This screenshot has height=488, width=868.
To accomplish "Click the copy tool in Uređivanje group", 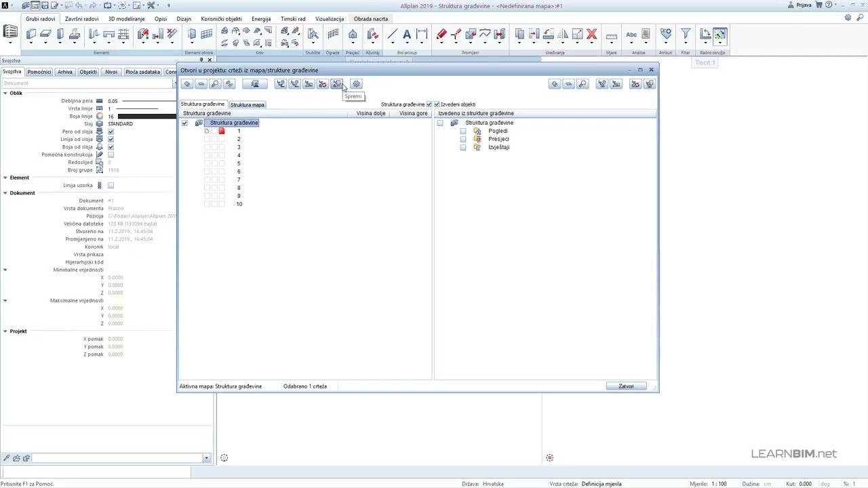I will tap(519, 34).
